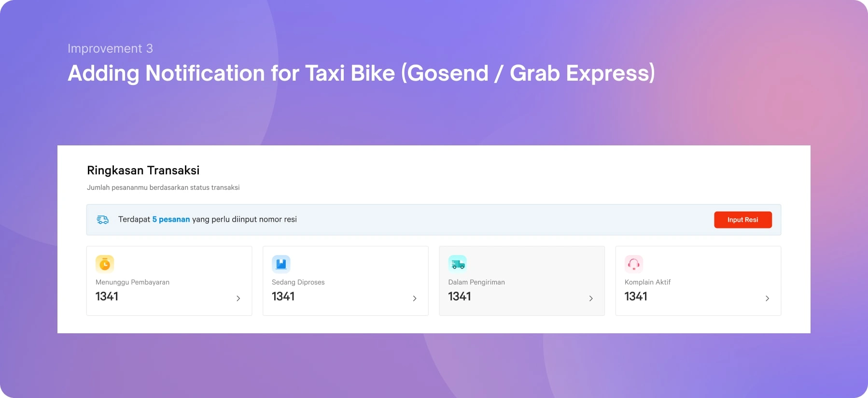Click the red Input Resi button

pyautogui.click(x=743, y=220)
